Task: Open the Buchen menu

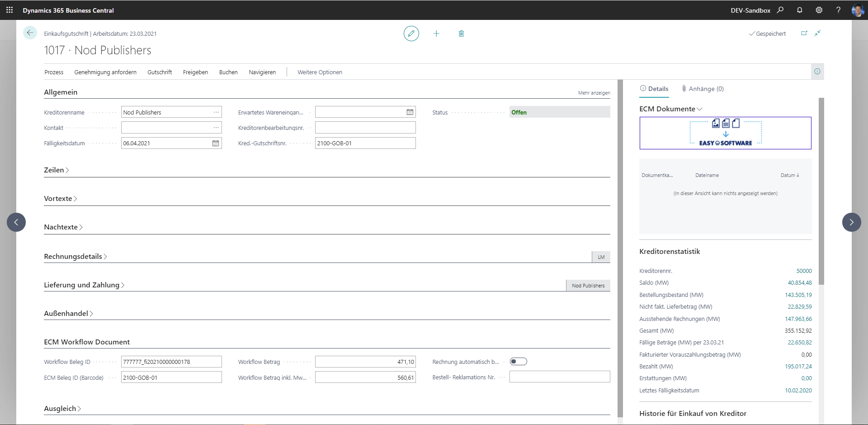Action: (x=228, y=72)
